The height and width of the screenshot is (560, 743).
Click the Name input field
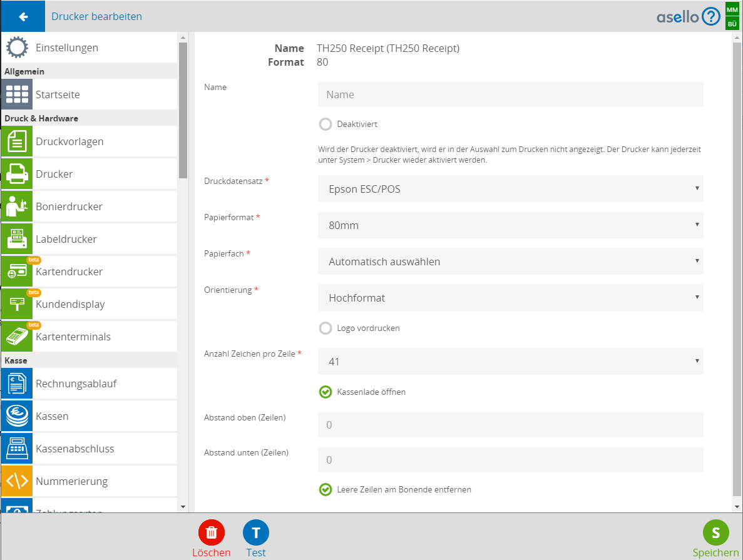(x=510, y=94)
